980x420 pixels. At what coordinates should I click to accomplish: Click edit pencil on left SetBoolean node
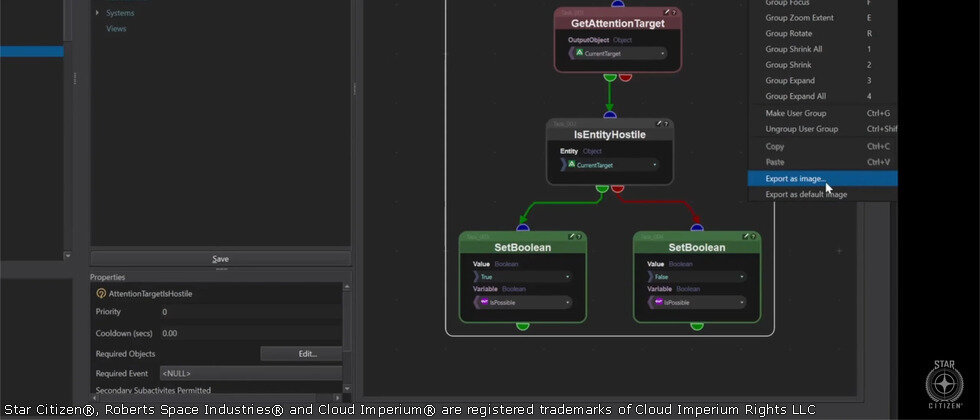pos(572,236)
